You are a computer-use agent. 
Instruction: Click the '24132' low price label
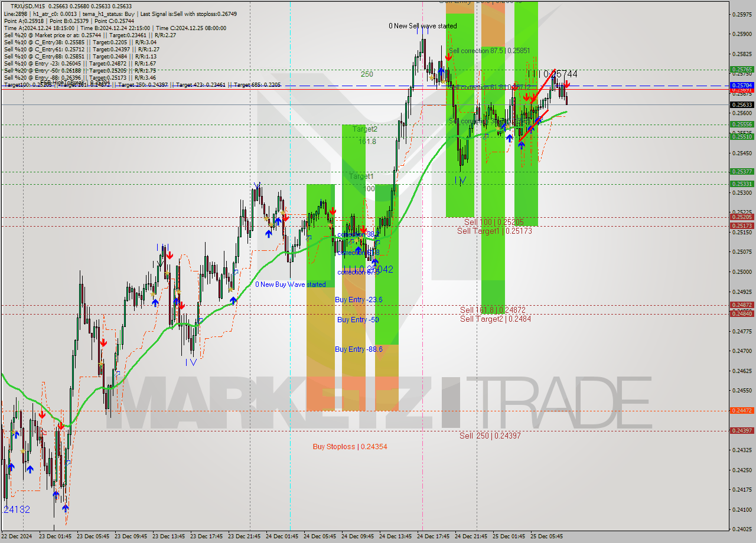coord(17,509)
